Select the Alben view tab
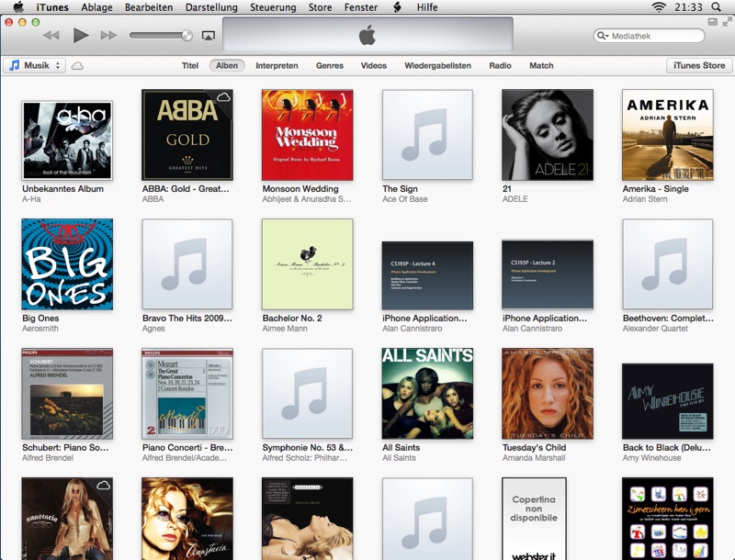The height and width of the screenshot is (560, 735). pyautogui.click(x=227, y=65)
